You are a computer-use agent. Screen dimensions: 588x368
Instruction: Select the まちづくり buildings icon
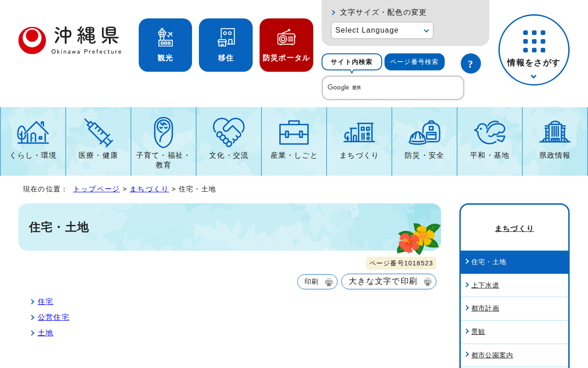click(359, 132)
